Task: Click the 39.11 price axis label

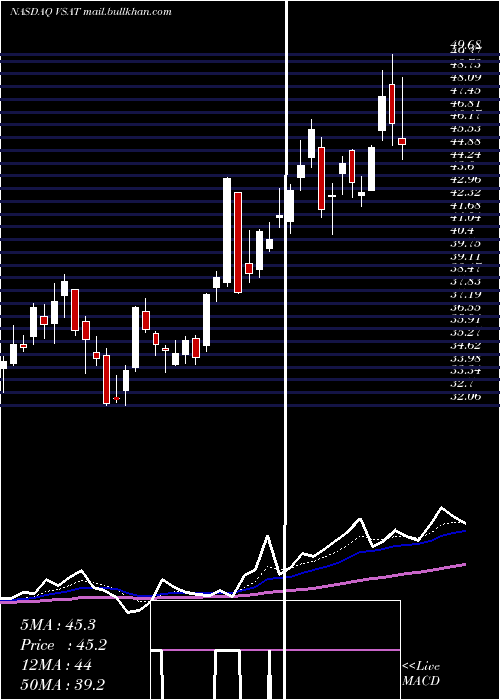Action: tap(466, 257)
